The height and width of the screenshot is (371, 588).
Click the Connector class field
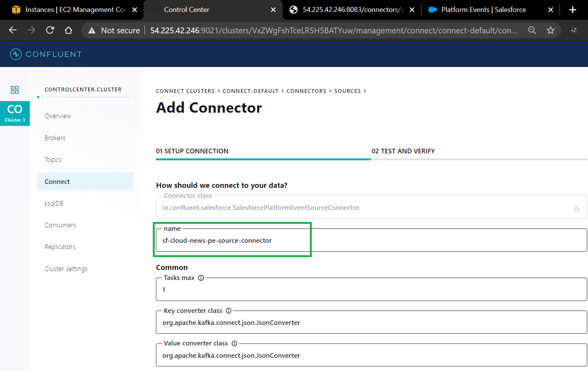coord(371,207)
